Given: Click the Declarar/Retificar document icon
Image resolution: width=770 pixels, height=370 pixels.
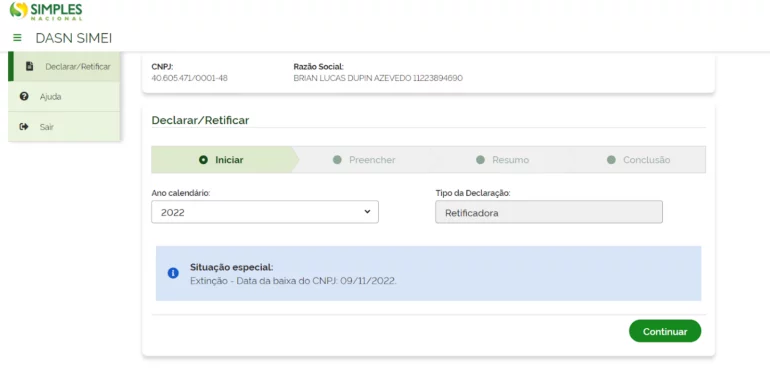Looking at the screenshot, I should tap(29, 66).
